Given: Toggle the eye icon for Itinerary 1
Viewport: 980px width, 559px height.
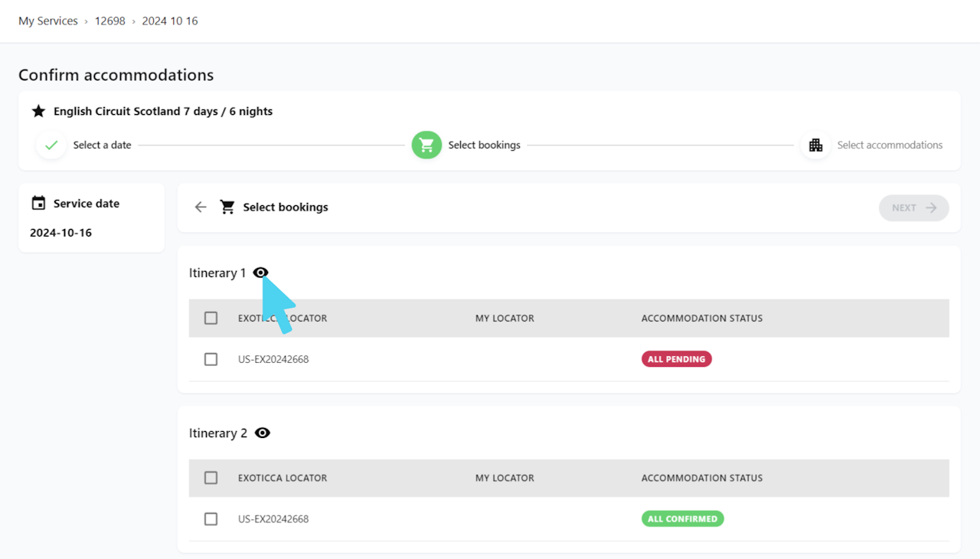Looking at the screenshot, I should pyautogui.click(x=260, y=273).
